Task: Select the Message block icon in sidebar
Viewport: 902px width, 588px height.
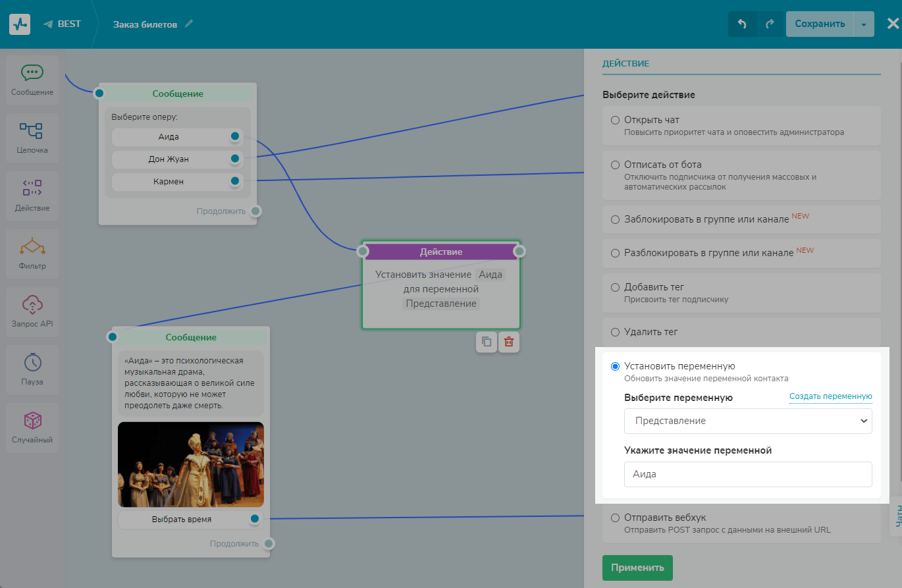Action: [32, 80]
